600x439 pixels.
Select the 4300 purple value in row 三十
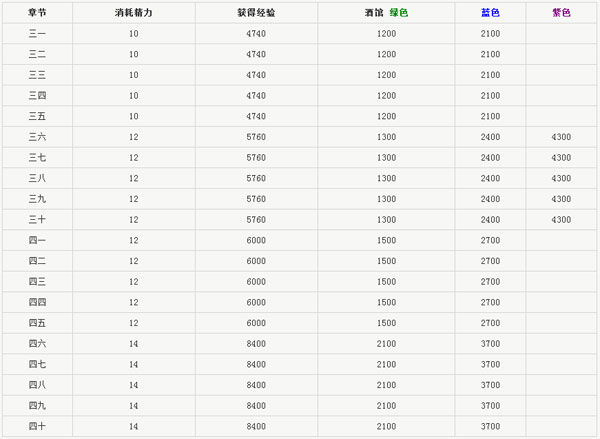tap(561, 219)
